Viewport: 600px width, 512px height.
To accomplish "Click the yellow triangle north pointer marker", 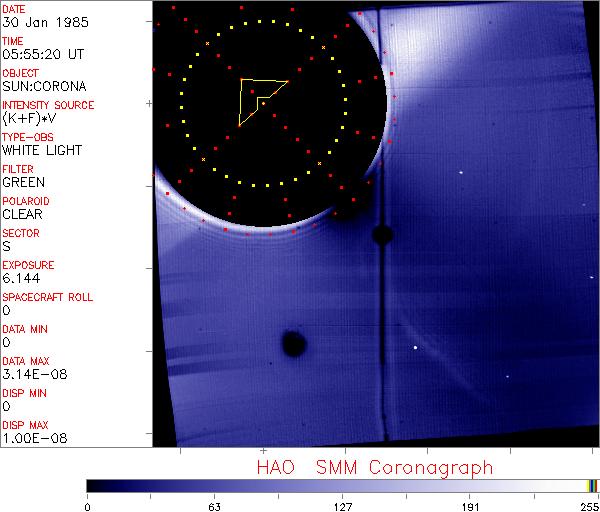I will 257,98.
